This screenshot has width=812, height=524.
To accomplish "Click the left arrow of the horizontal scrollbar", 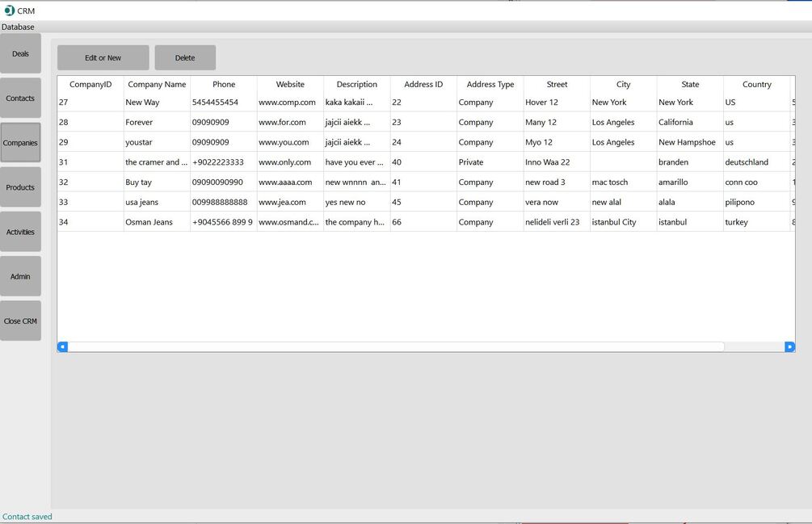I will (x=62, y=346).
